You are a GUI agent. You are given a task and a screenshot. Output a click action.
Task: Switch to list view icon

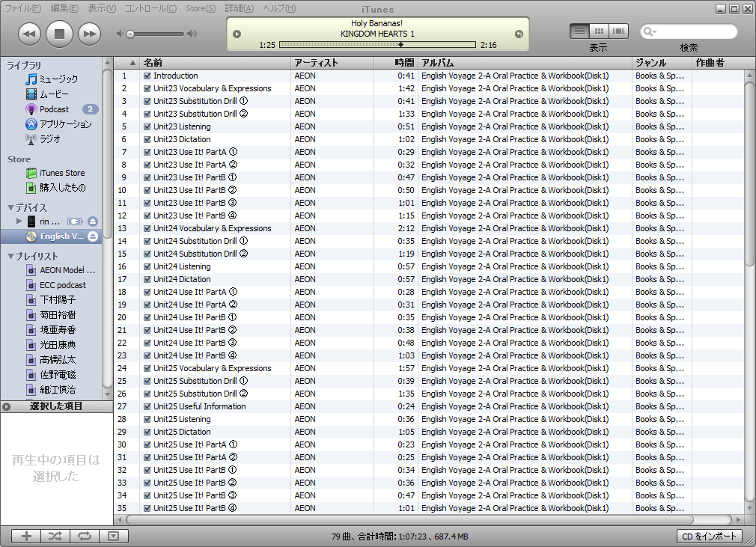coord(579,31)
